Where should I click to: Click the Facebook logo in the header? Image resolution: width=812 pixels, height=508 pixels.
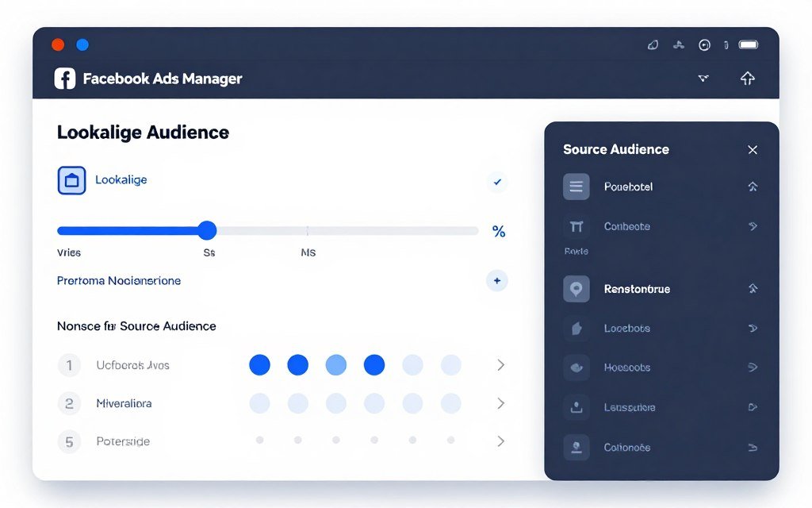64,78
